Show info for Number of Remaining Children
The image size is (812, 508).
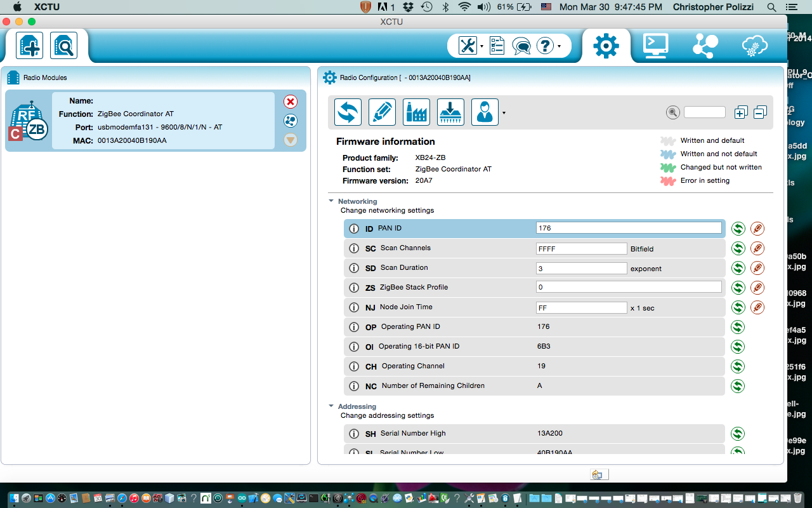tap(354, 386)
